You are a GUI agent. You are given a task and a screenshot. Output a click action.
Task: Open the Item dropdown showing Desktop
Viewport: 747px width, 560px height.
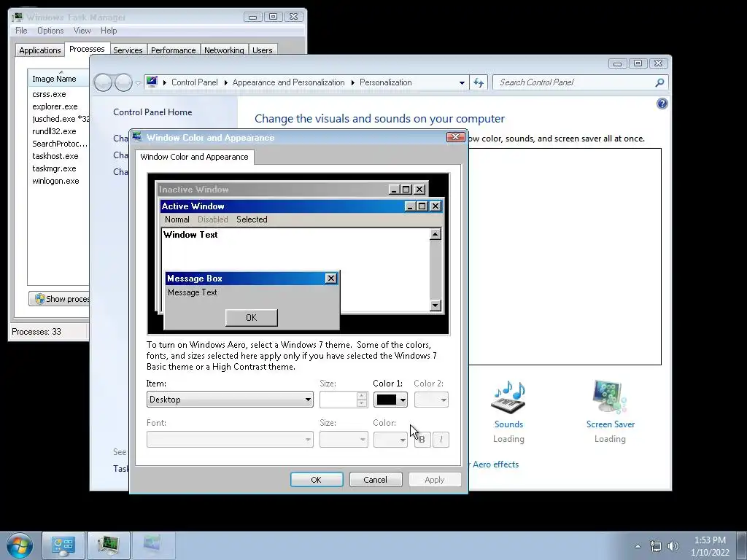230,400
